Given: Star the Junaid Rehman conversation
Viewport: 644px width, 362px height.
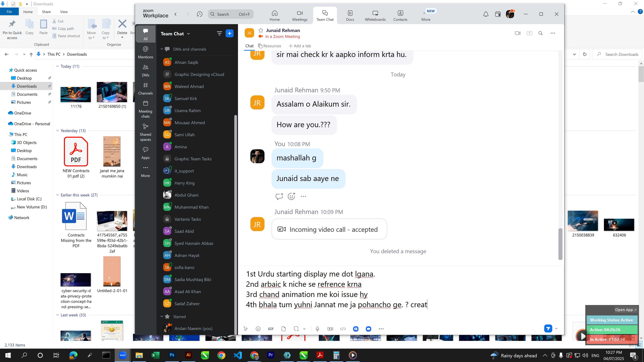Looking at the screenshot, I should (261, 31).
